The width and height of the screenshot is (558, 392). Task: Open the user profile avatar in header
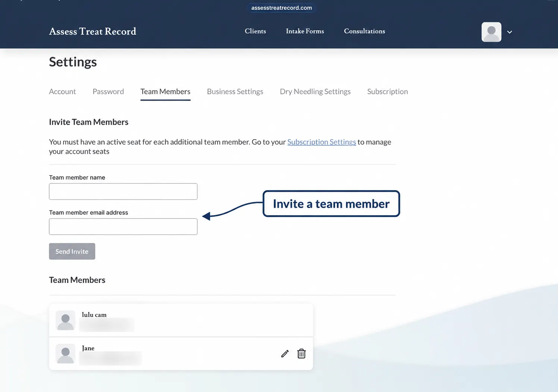[x=491, y=32]
